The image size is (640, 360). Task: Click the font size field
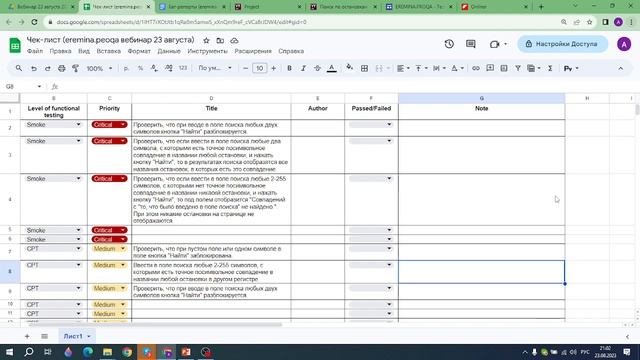coord(260,69)
